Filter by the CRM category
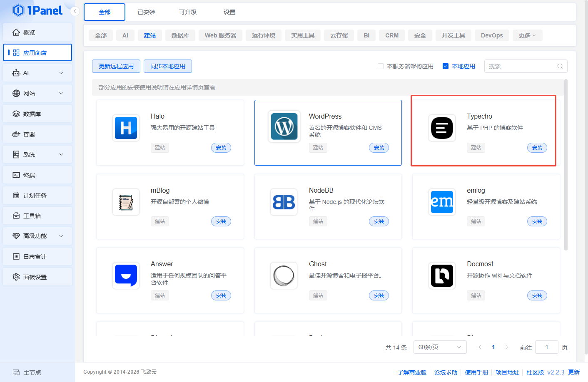The image size is (588, 382). coord(392,35)
